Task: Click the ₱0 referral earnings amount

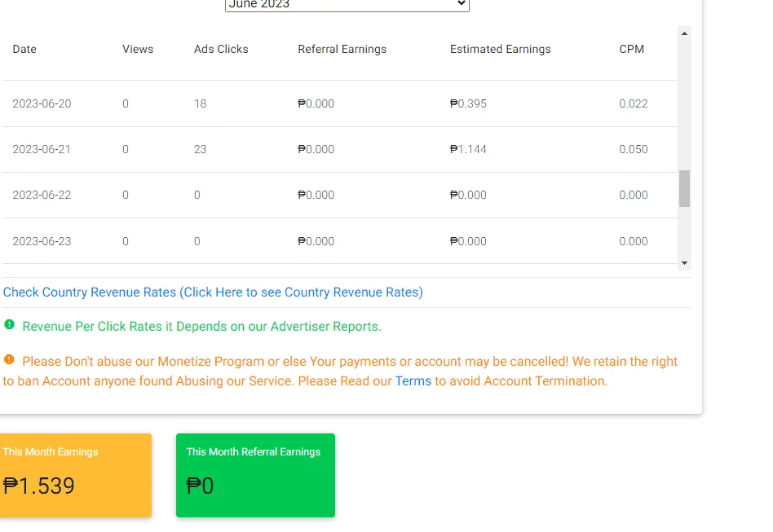Action: 200,486
